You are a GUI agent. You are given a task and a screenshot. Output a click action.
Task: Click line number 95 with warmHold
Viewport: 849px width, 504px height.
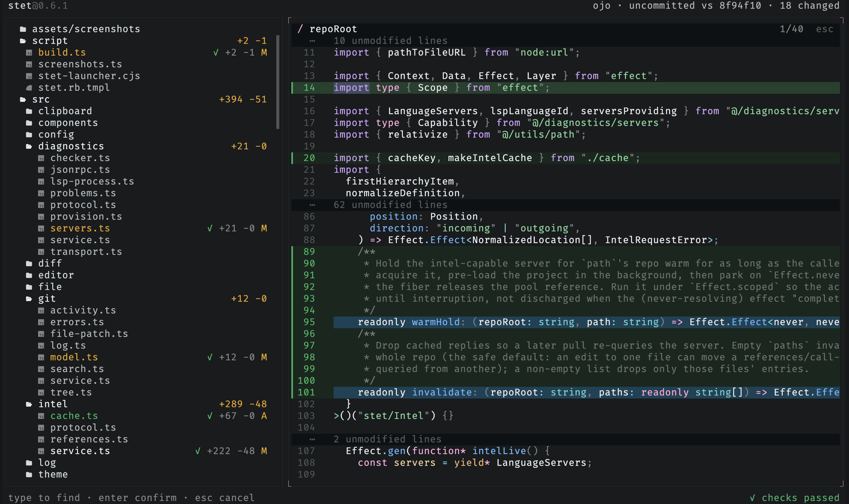[309, 322]
